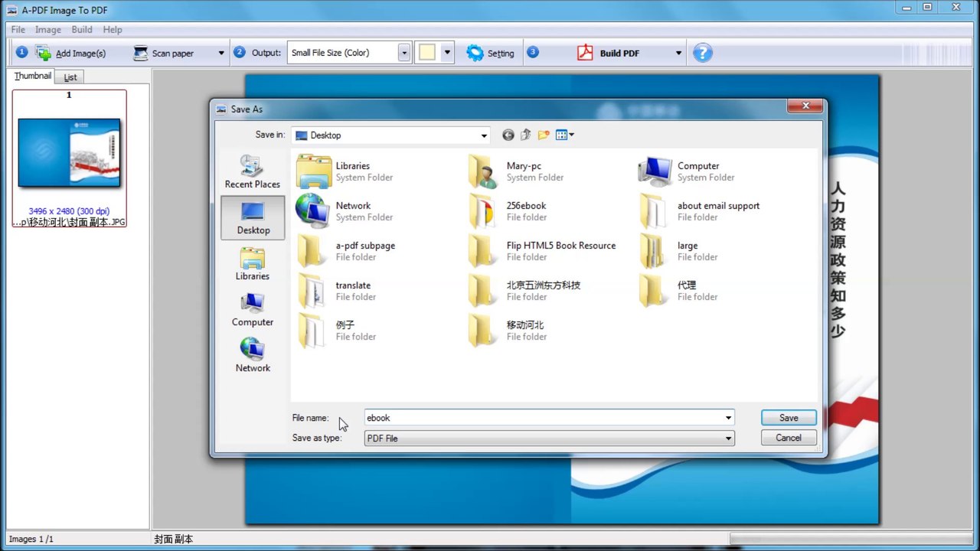Image resolution: width=980 pixels, height=551 pixels.
Task: Click the Cancel button
Action: 789,438
